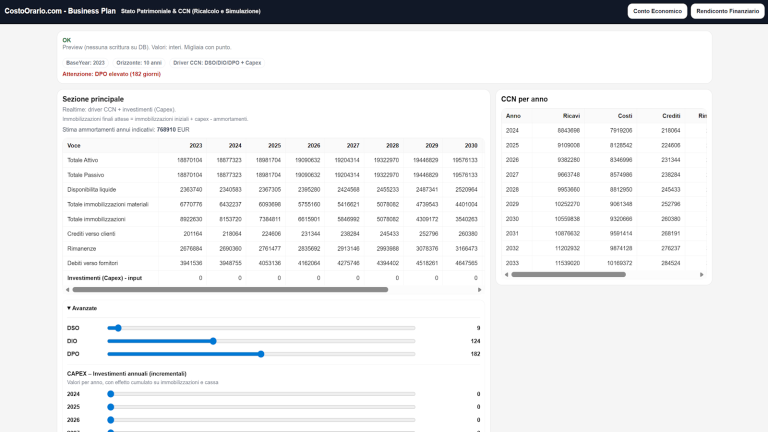Click the CAPEX 2025 slider handle
The height and width of the screenshot is (432, 768).
click(111, 407)
